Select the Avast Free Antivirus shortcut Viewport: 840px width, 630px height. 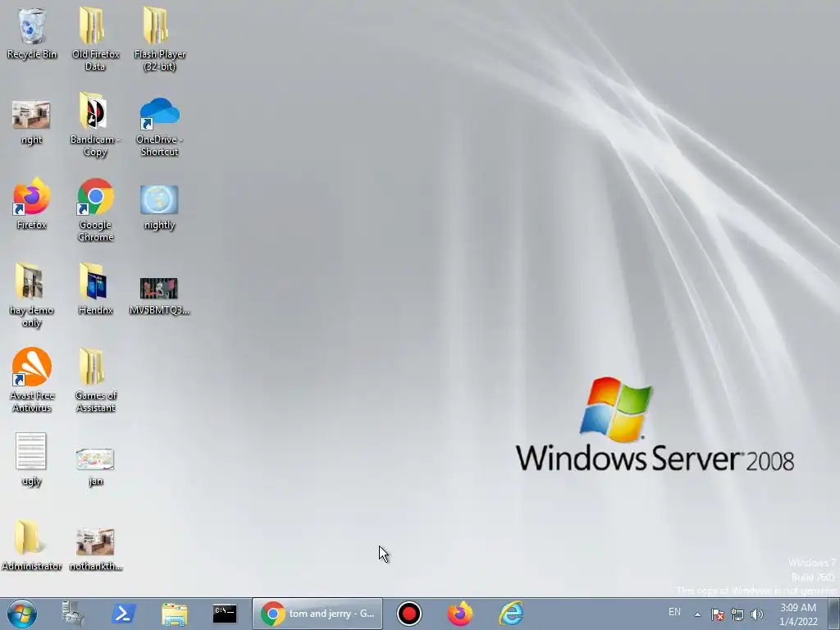click(x=32, y=381)
